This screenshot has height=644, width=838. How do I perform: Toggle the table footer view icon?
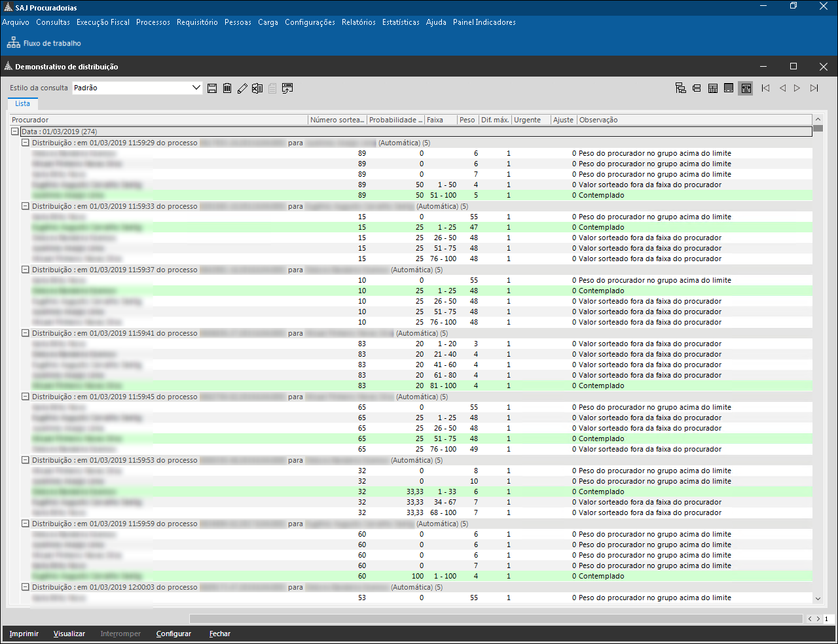pos(729,88)
